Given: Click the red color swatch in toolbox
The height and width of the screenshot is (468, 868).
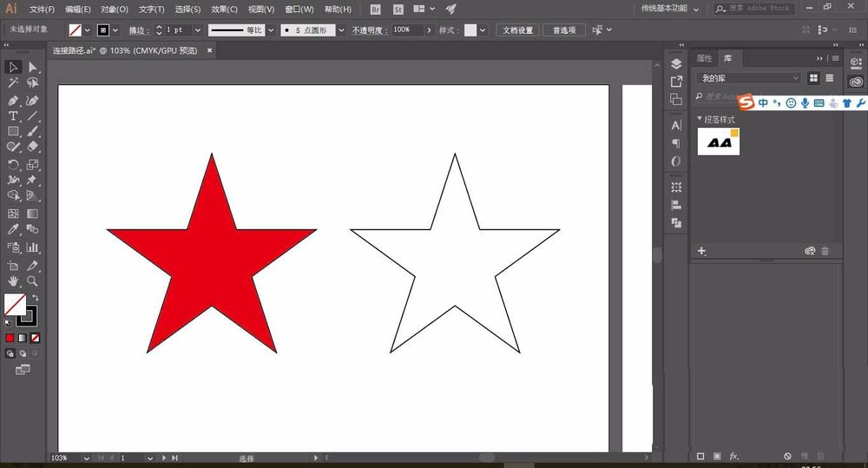Looking at the screenshot, I should point(10,338).
